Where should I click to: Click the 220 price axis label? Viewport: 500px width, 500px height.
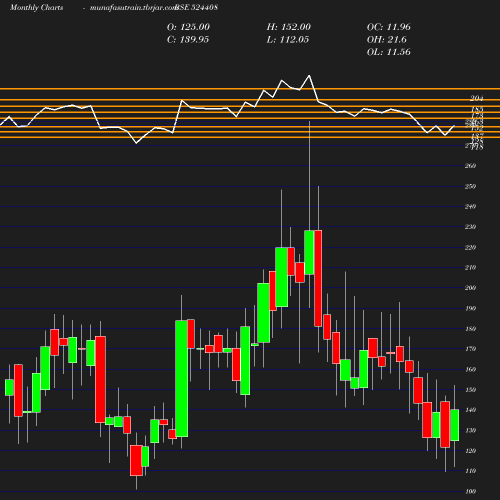[470, 247]
